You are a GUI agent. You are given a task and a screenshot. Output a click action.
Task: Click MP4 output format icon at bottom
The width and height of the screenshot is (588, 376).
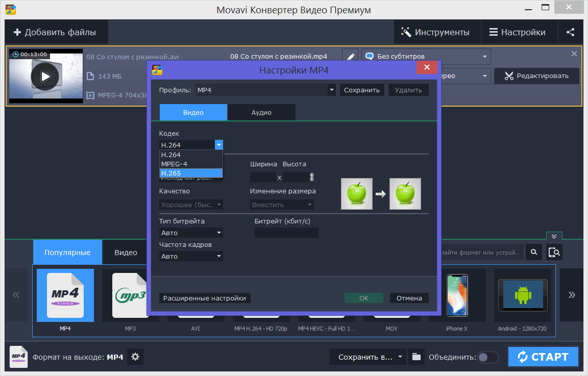(18, 357)
